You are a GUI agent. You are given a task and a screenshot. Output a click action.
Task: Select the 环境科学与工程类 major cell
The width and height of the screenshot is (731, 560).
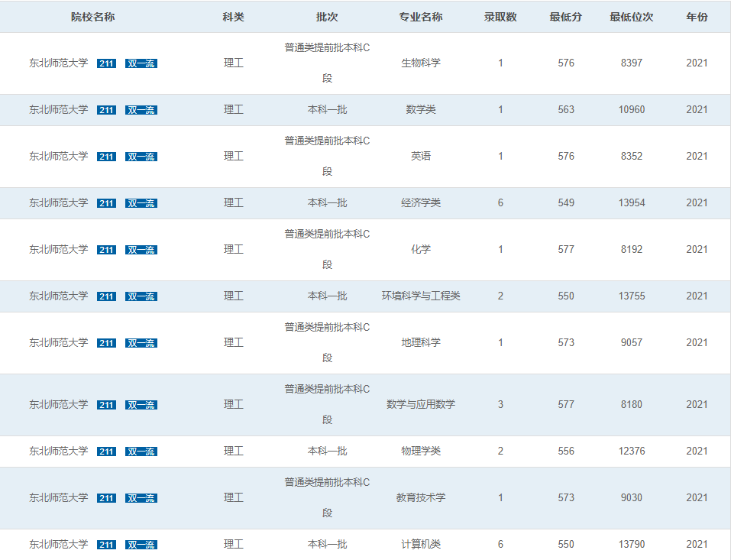tap(421, 296)
